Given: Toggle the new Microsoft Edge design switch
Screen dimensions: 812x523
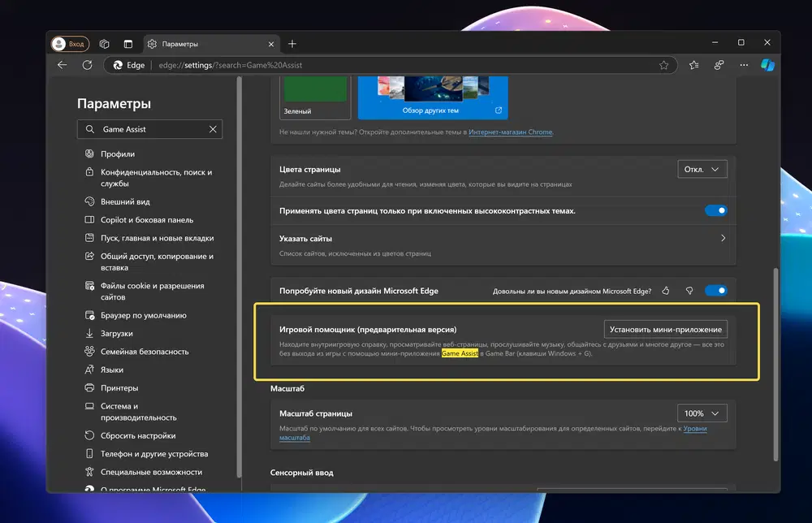Looking at the screenshot, I should pyautogui.click(x=715, y=291).
